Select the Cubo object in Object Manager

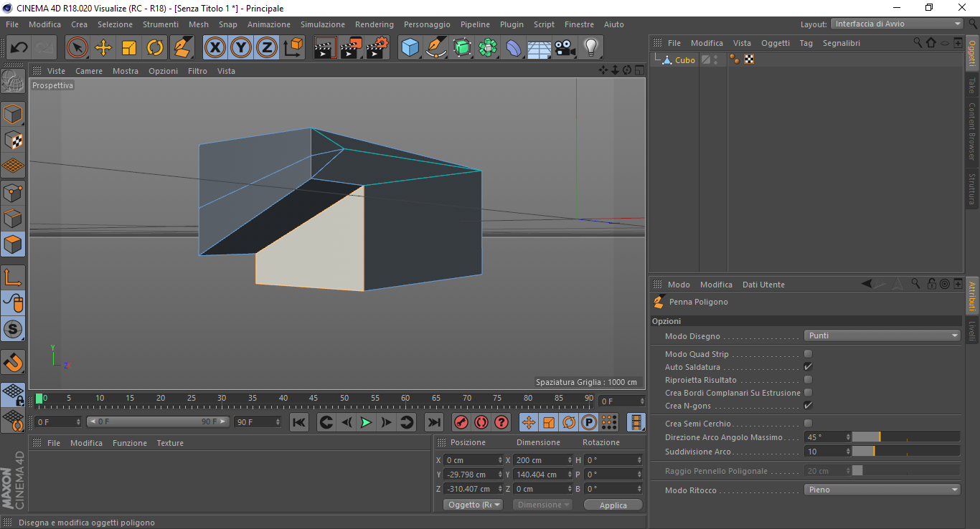[684, 60]
